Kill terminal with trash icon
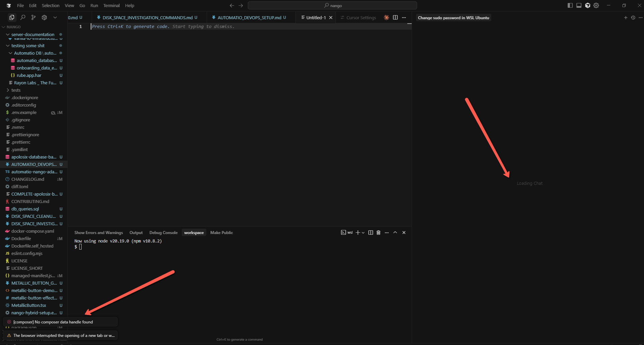This screenshot has height=345, width=644. pos(378,233)
